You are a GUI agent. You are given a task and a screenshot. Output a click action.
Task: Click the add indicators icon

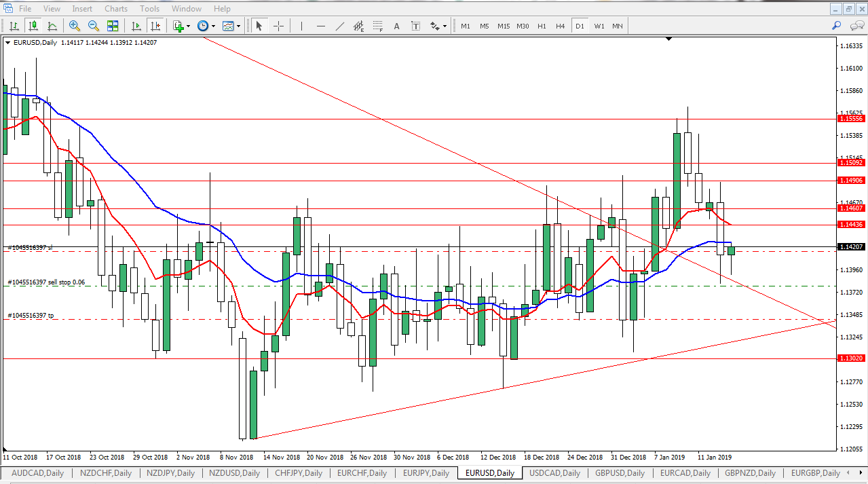[178, 26]
